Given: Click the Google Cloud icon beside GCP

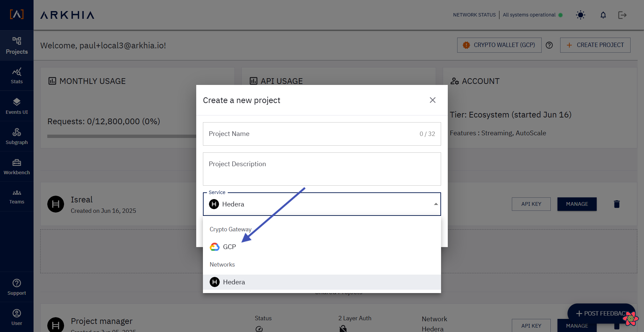Looking at the screenshot, I should tap(215, 247).
